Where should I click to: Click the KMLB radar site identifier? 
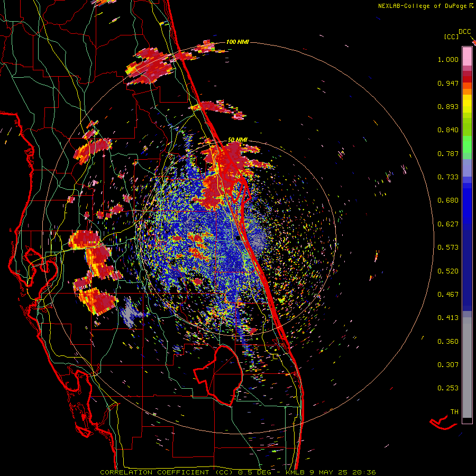[x=295, y=472]
